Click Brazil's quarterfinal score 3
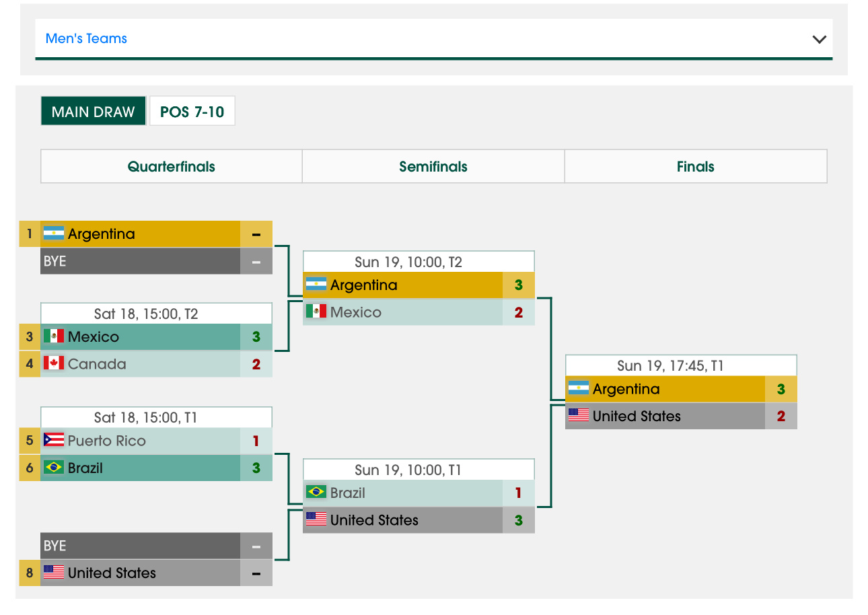Viewport: 868px width, 615px height. coord(256,468)
